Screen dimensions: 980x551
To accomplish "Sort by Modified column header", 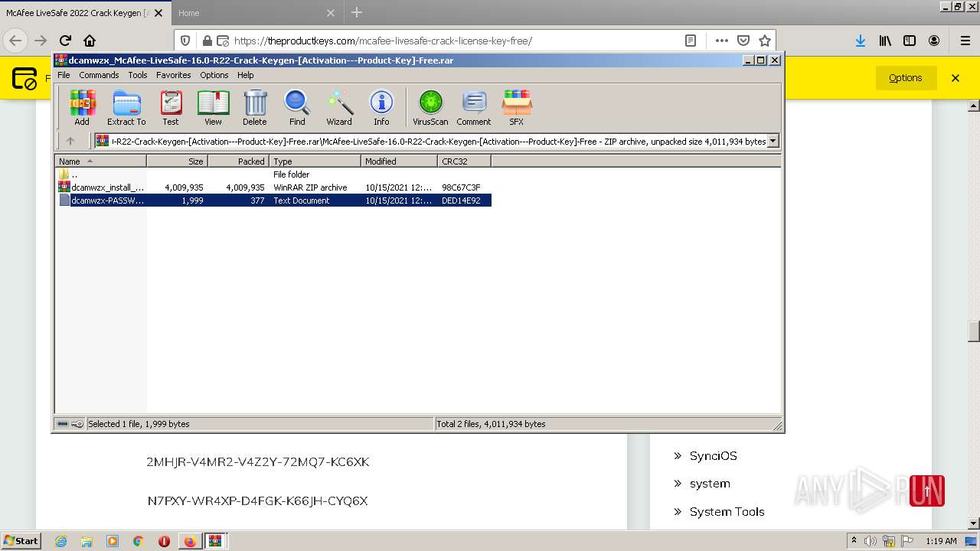I will pyautogui.click(x=399, y=161).
